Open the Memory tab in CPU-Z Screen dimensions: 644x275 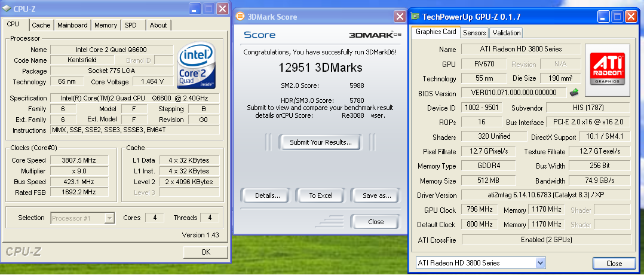tap(106, 25)
